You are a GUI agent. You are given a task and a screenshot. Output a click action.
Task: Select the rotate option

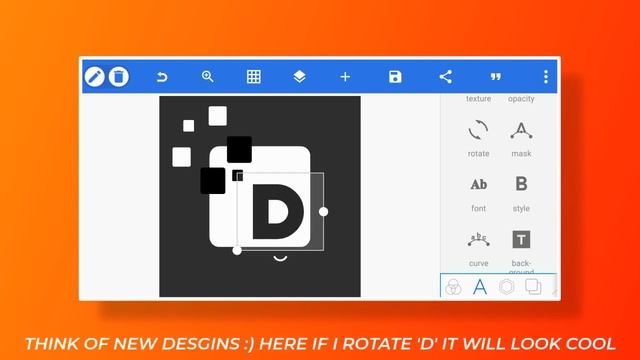pyautogui.click(x=478, y=139)
